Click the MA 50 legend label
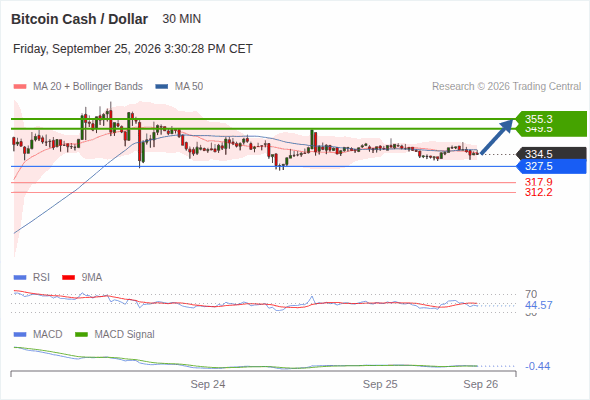Viewport: 590px width, 400px height. [189, 87]
